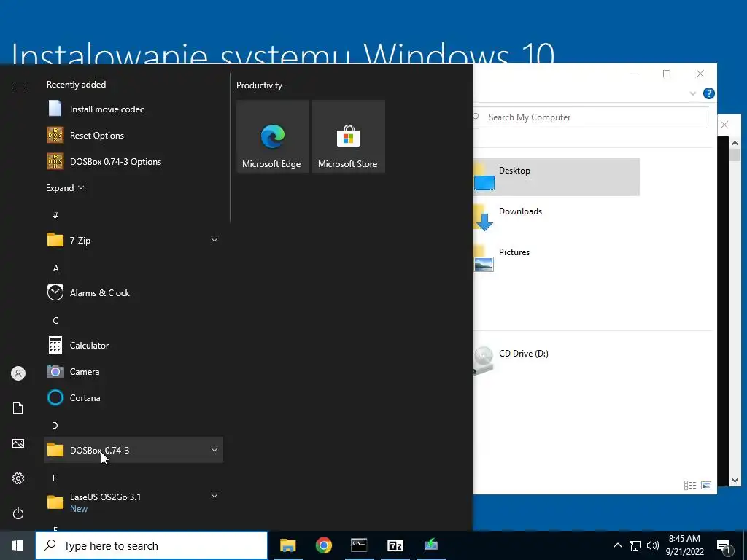Expand EaseUS OS2Go 3.1 chevron
The image size is (747, 560).
214,496
